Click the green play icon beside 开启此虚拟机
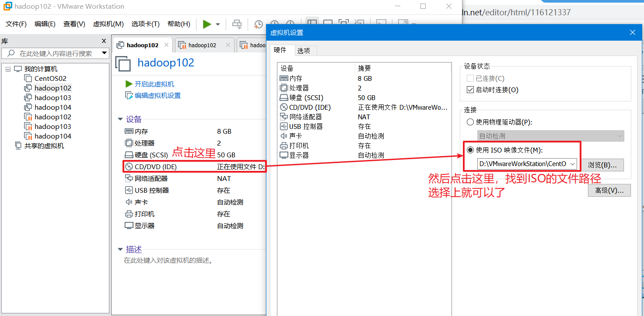The height and width of the screenshot is (316, 644). click(x=129, y=84)
